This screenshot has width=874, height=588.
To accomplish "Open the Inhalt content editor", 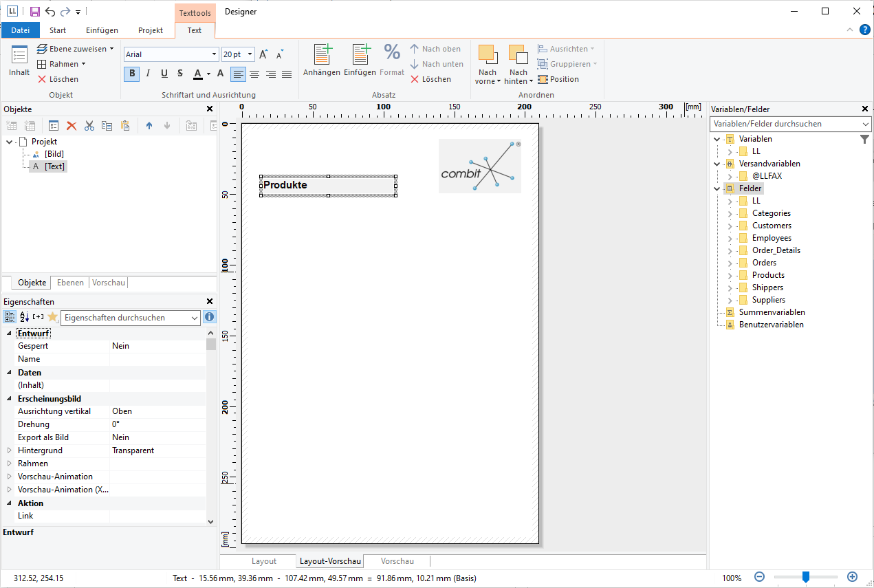I will (x=19, y=56).
